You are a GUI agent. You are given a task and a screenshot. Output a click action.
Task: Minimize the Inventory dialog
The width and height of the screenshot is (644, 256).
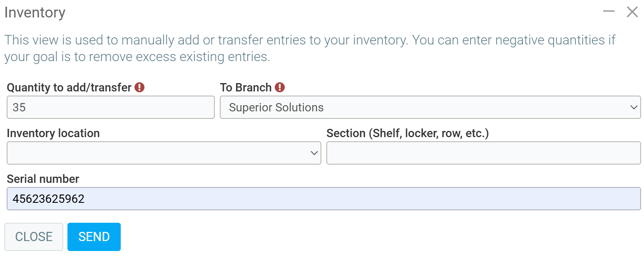609,12
